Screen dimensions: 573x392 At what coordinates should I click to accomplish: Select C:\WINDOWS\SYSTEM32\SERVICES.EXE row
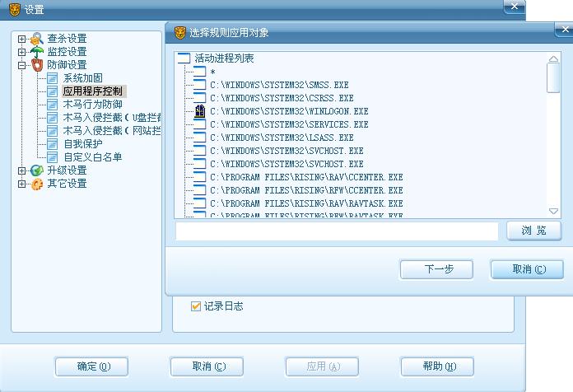[289, 124]
